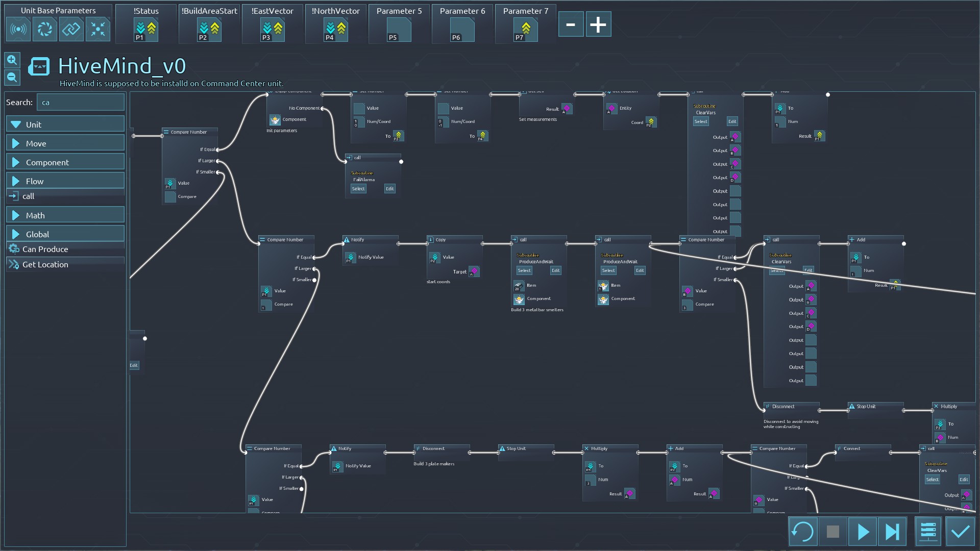Click the confirm checkmark button
The image size is (980, 551).
click(x=960, y=532)
